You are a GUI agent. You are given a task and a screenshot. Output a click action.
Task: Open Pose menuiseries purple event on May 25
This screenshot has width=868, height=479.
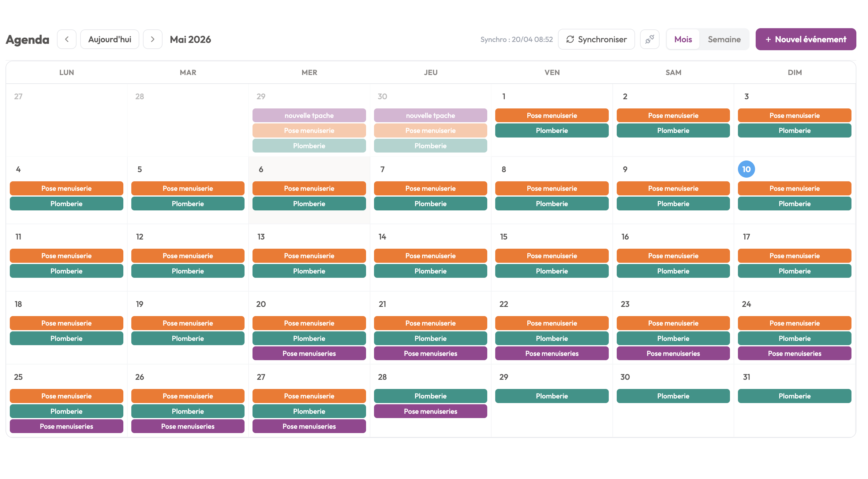66,426
